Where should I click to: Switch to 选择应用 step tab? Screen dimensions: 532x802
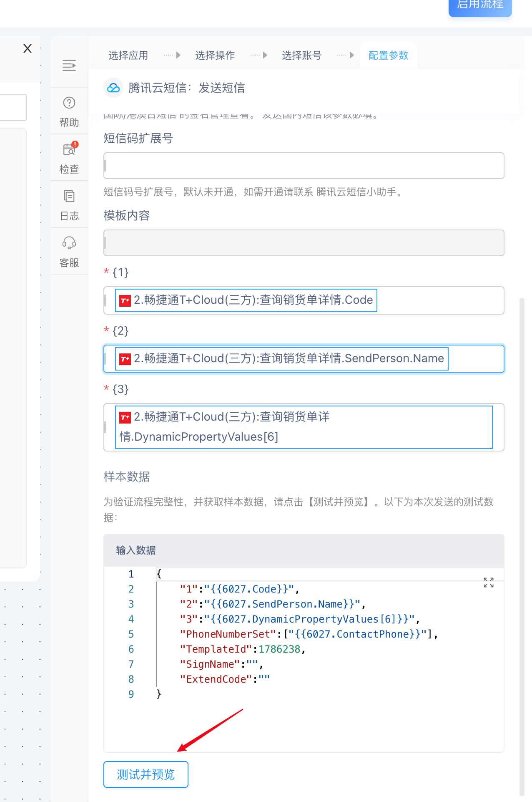pyautogui.click(x=128, y=55)
